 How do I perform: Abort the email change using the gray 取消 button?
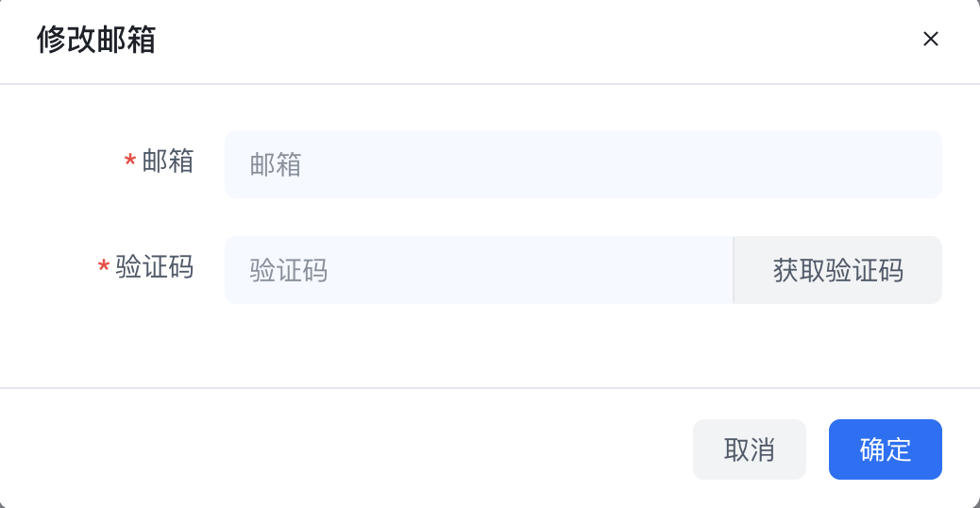tap(749, 449)
